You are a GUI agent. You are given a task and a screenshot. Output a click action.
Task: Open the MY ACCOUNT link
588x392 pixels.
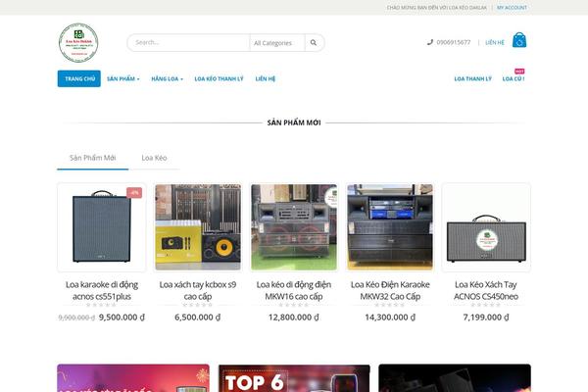click(x=512, y=8)
